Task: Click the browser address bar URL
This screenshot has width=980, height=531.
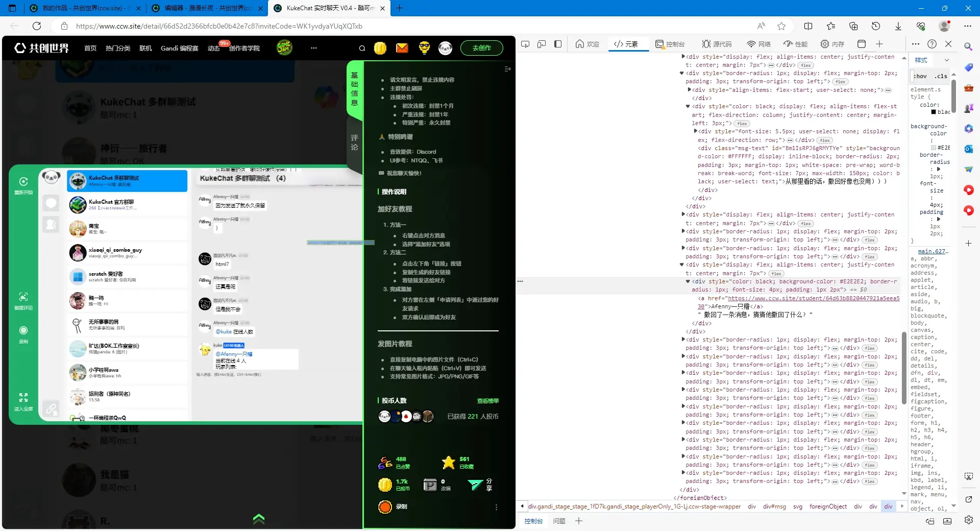Action: coord(219,26)
